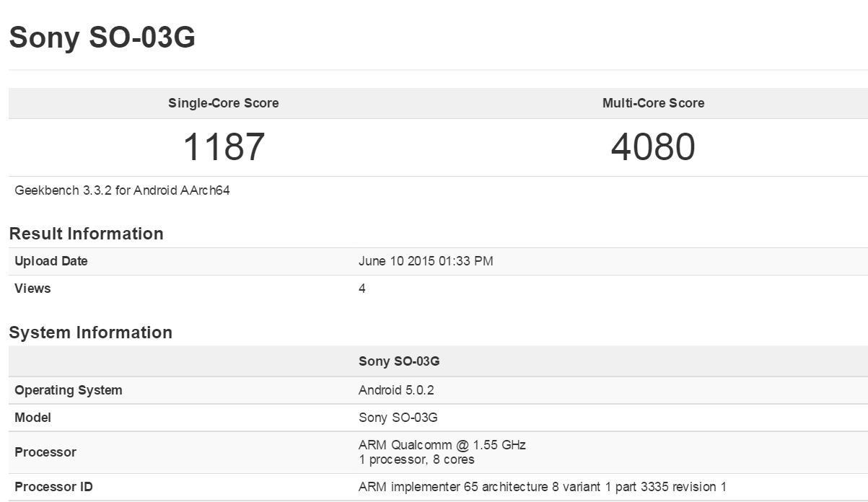The height and width of the screenshot is (502, 868).
Task: Select the Processor row label
Action: tap(45, 452)
